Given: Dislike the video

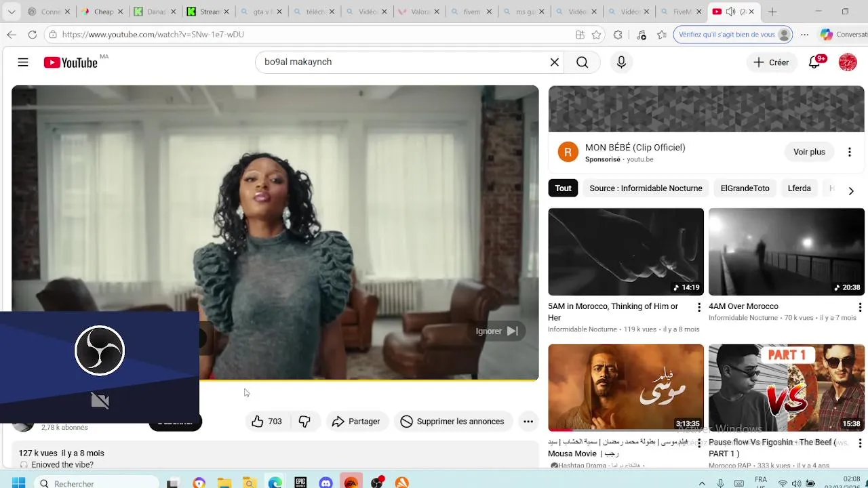Looking at the screenshot, I should click(x=304, y=422).
